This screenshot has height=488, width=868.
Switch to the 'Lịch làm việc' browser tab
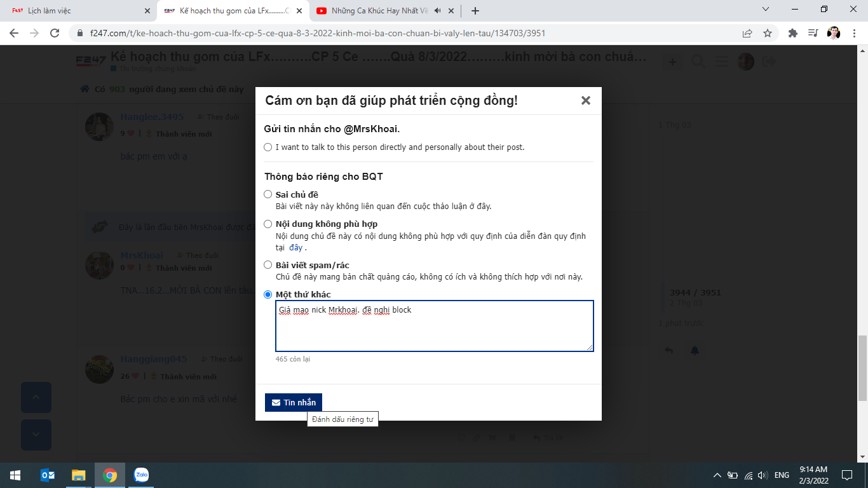pos(79,11)
